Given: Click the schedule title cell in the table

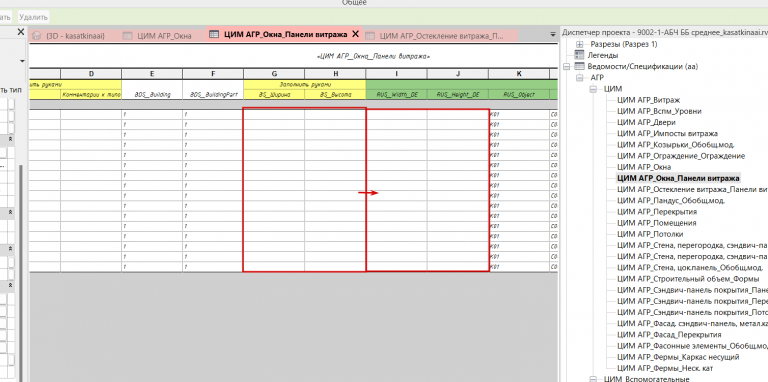Looking at the screenshot, I should pos(294,56).
